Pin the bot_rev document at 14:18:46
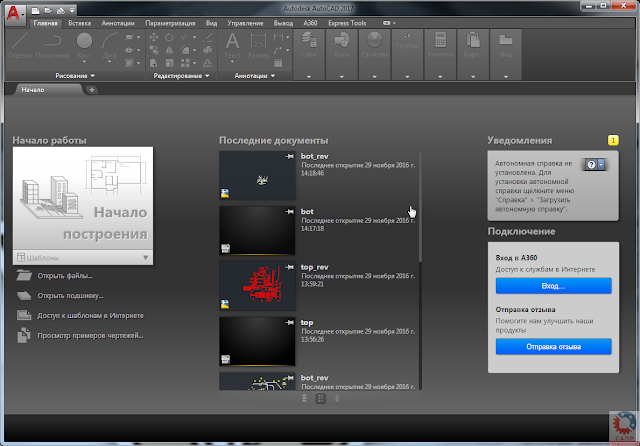This screenshot has width=640, height=446. [289, 156]
